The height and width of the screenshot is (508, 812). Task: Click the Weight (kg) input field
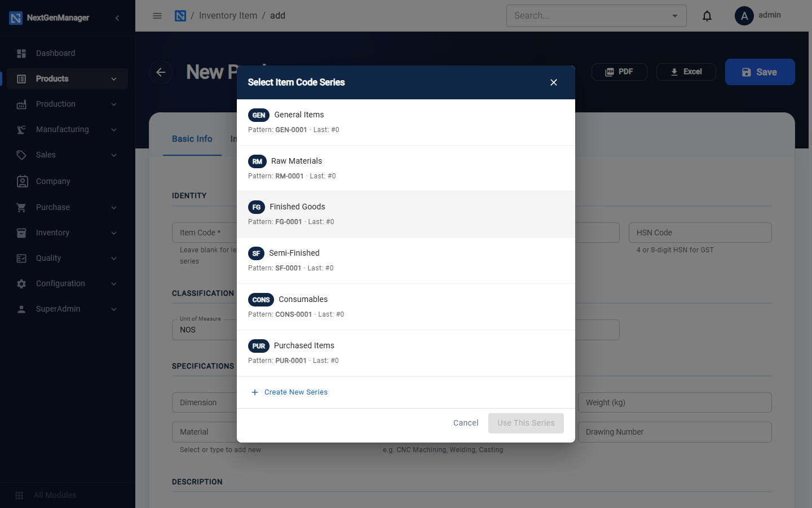(x=675, y=402)
